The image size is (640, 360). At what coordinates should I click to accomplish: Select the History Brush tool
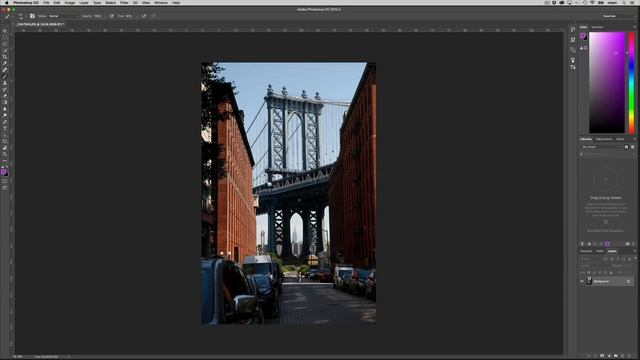[5, 89]
